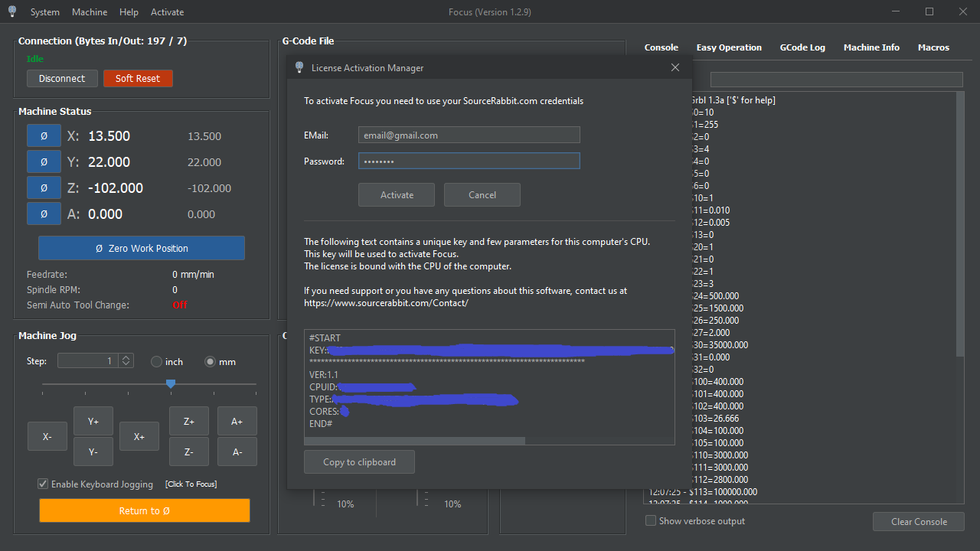This screenshot has width=980, height=551.
Task: Jog the Z axis down with Z-
Action: (x=188, y=452)
